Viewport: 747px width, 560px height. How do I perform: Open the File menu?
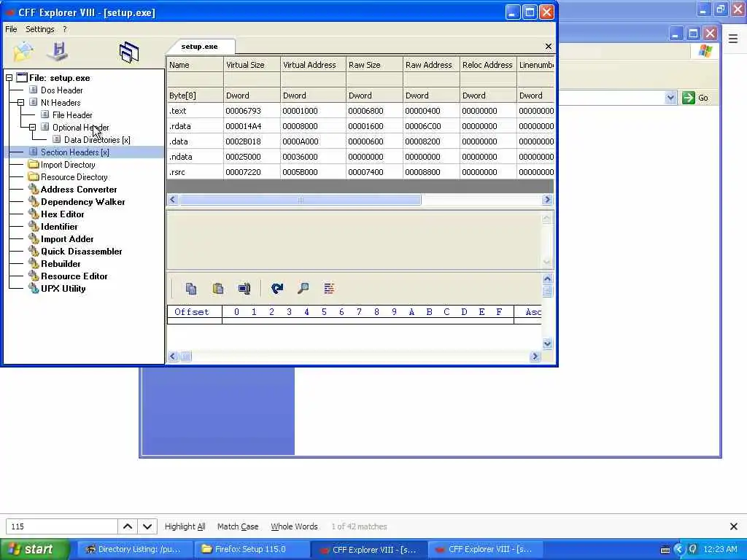11,29
